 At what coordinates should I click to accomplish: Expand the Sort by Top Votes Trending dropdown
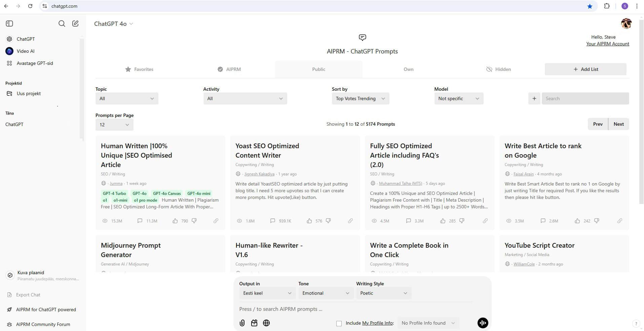click(360, 98)
